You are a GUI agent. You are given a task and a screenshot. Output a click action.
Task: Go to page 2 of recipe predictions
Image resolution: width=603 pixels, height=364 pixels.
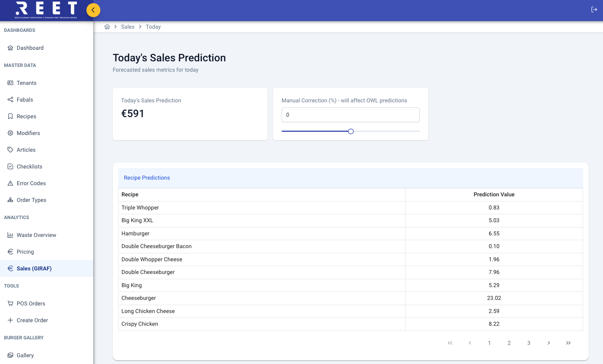[509, 343]
